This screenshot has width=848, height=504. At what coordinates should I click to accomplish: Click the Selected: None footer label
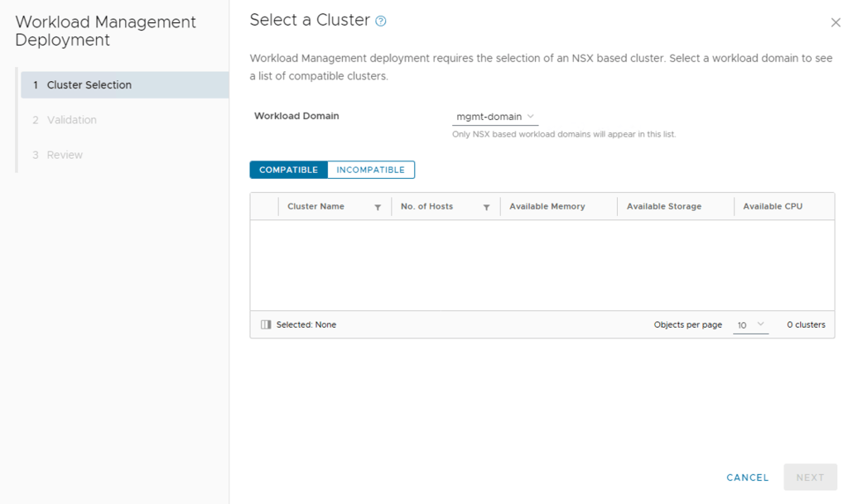click(x=306, y=325)
